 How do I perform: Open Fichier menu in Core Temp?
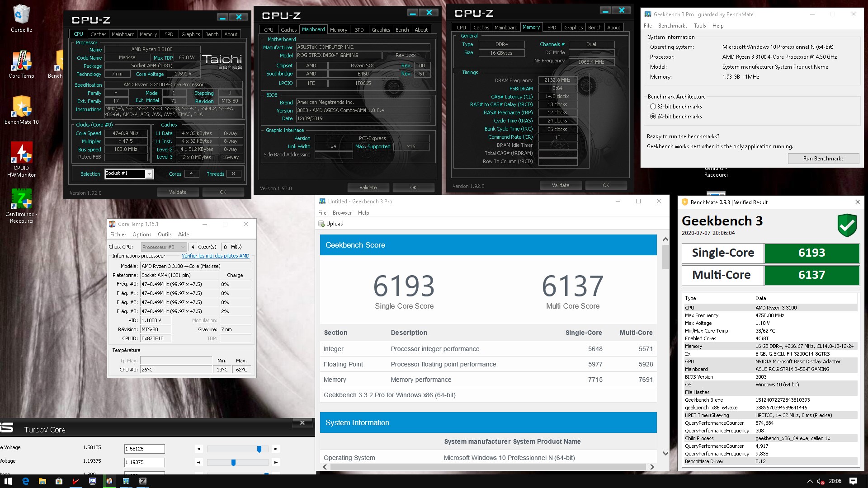tap(118, 235)
